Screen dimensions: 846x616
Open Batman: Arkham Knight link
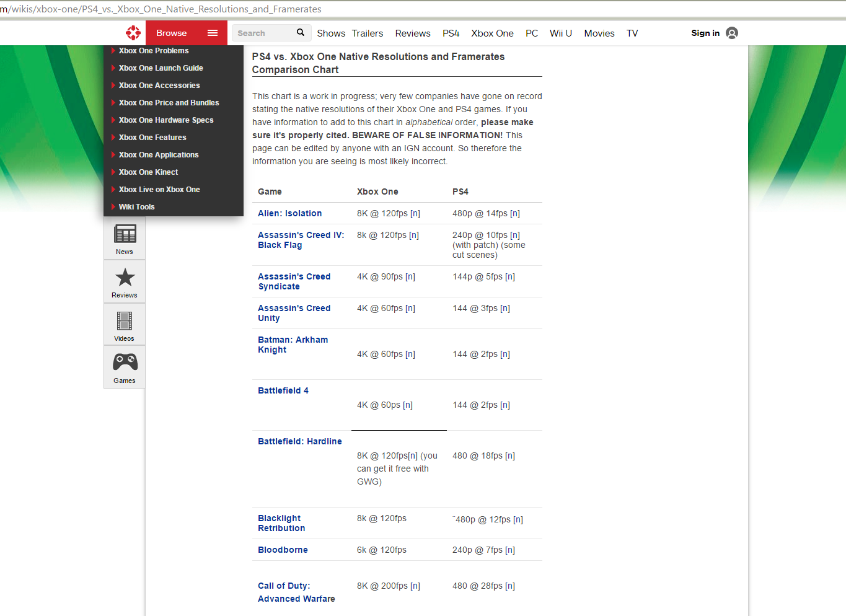(x=293, y=345)
